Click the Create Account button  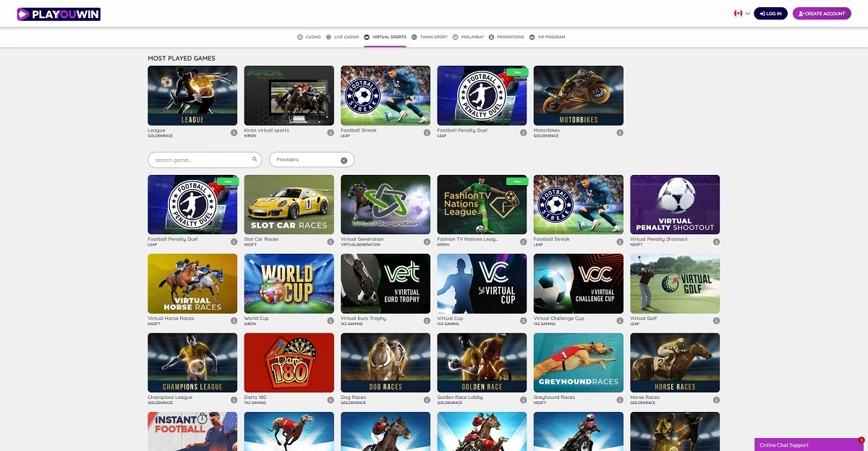(822, 14)
